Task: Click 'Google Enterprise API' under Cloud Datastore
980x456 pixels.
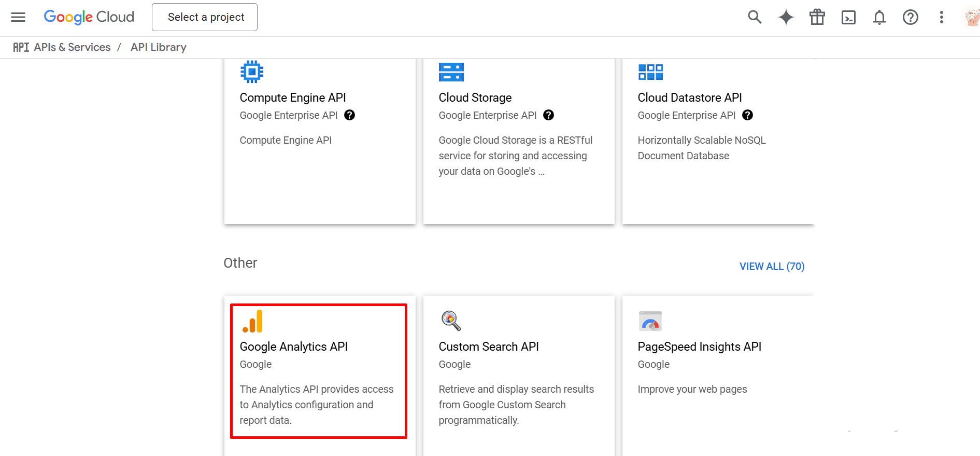Action: (x=687, y=115)
